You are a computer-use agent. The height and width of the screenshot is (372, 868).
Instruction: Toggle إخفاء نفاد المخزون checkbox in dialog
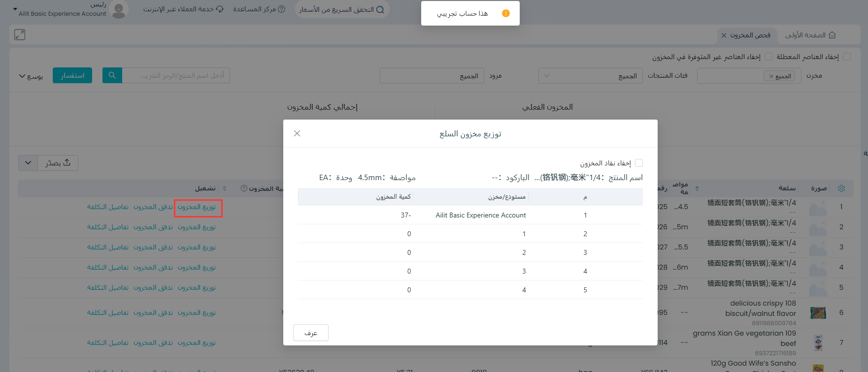coord(639,163)
